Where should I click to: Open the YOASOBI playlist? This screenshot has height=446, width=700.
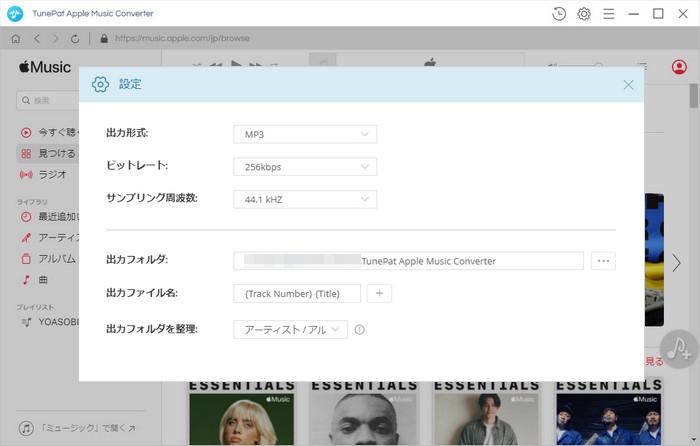tap(50, 322)
